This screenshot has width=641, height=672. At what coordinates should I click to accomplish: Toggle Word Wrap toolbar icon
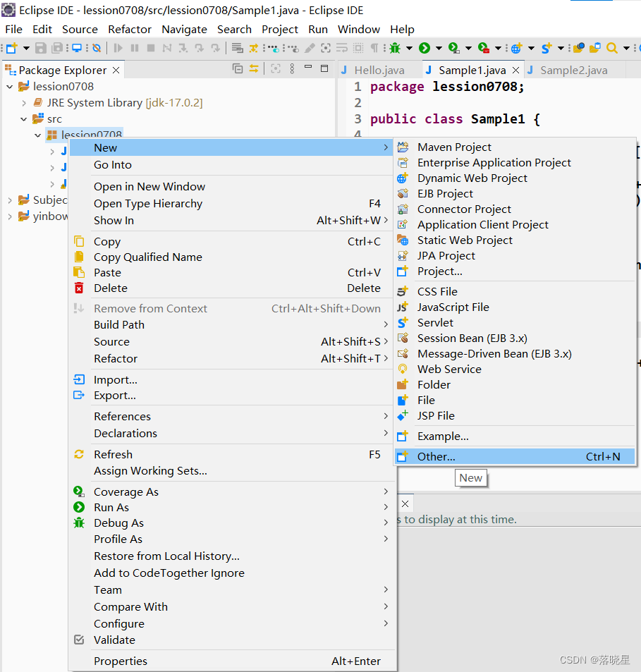(342, 48)
